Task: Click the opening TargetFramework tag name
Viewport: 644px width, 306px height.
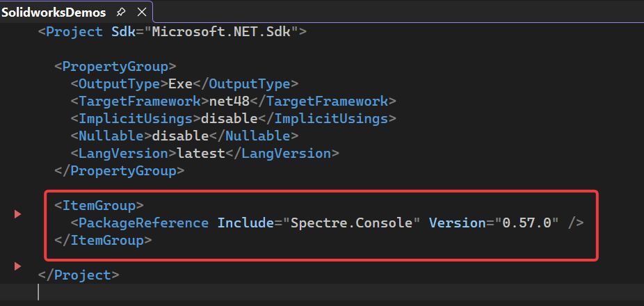Action: 140,101
